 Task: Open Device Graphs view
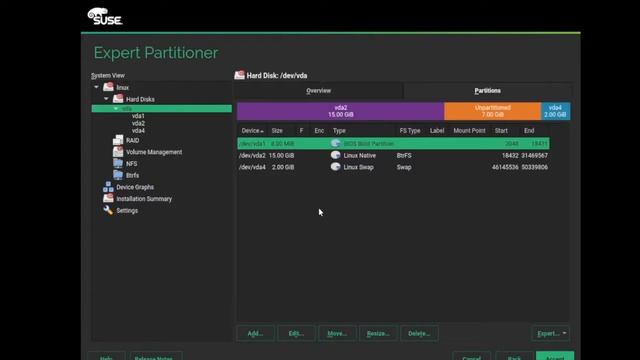[x=135, y=187]
